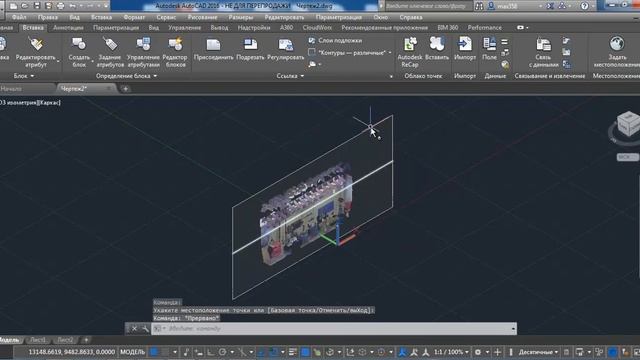The width and height of the screenshot is (640, 360).
Task: Click the Save icon in quick access toolbar
Action: point(37,6)
